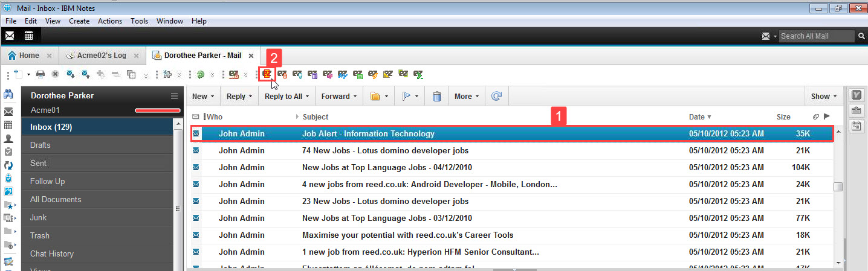Open the follow-up flag dropdown
Image resolution: width=868 pixels, height=271 pixels.
(x=417, y=97)
